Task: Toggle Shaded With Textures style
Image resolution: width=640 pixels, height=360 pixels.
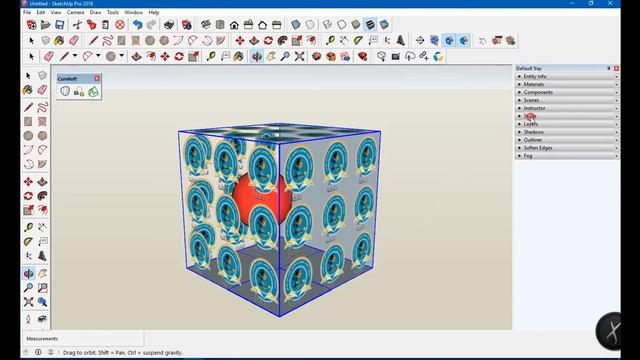Action: [370, 25]
